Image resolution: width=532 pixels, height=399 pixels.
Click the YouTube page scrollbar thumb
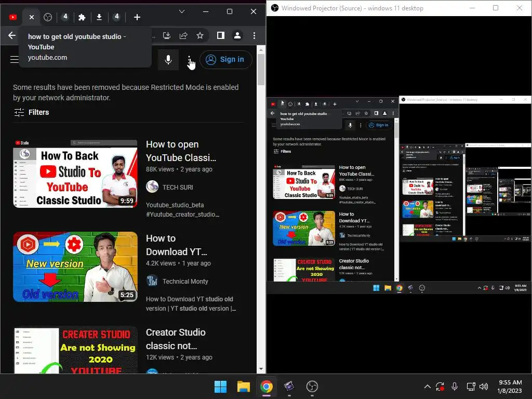(x=261, y=70)
